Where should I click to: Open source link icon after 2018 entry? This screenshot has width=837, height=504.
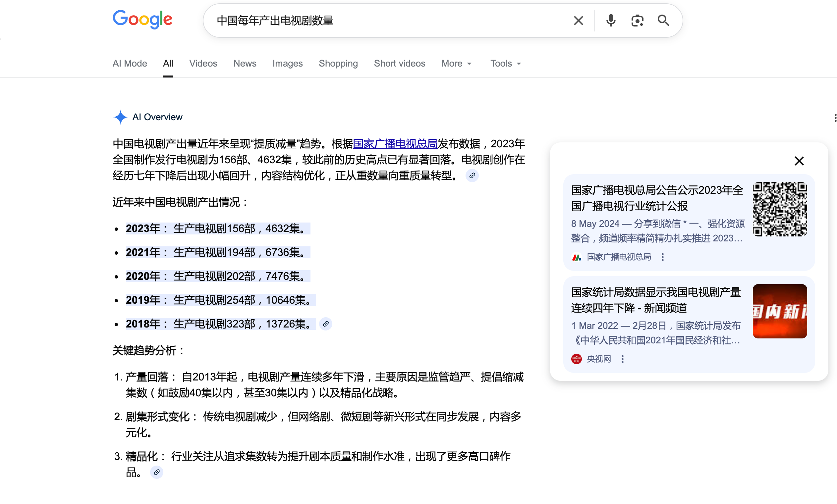(325, 324)
